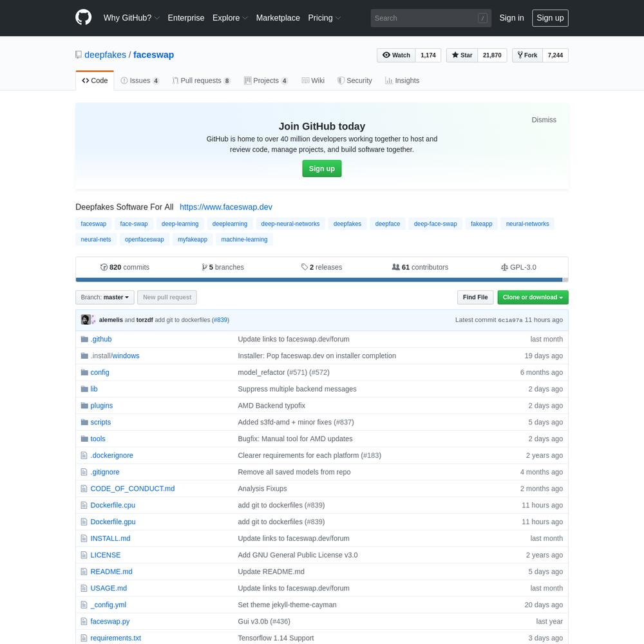Click the repository book icon beside deepfakes
Image resolution: width=644 pixels, height=644 pixels.
coord(79,55)
